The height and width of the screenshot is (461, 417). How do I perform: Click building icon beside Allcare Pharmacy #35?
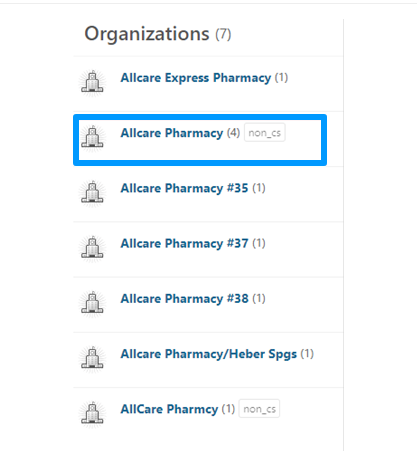(92, 193)
